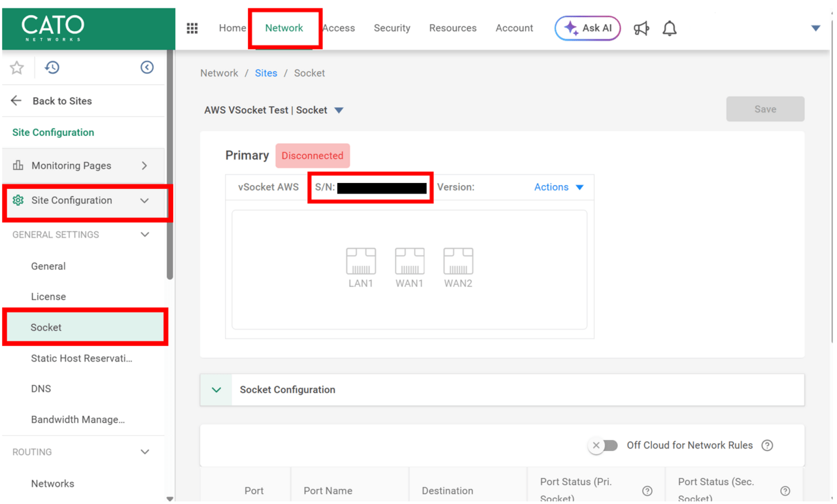This screenshot has width=837, height=504.
Task: Click help icon beside Off Cloud option
Action: 768,445
